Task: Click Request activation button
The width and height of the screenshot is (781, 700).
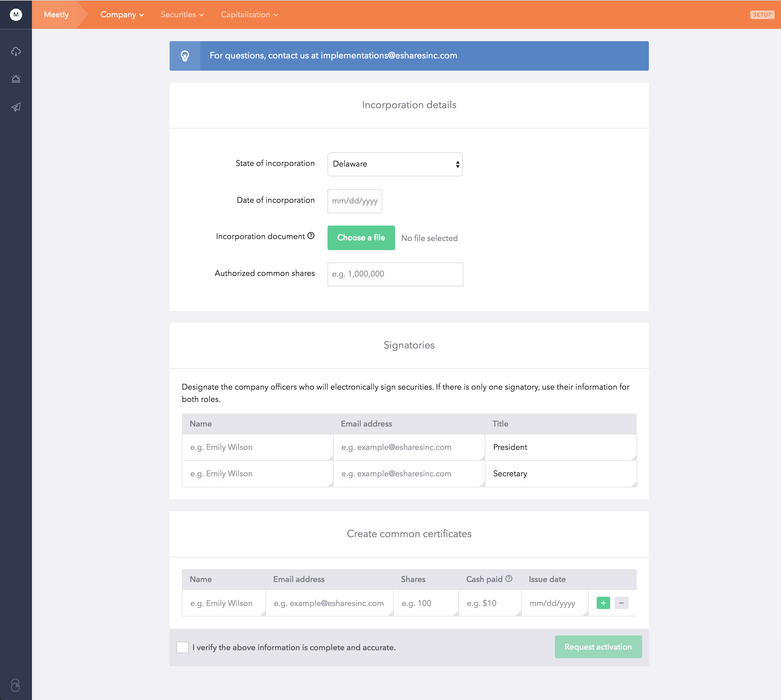Action: (x=598, y=647)
